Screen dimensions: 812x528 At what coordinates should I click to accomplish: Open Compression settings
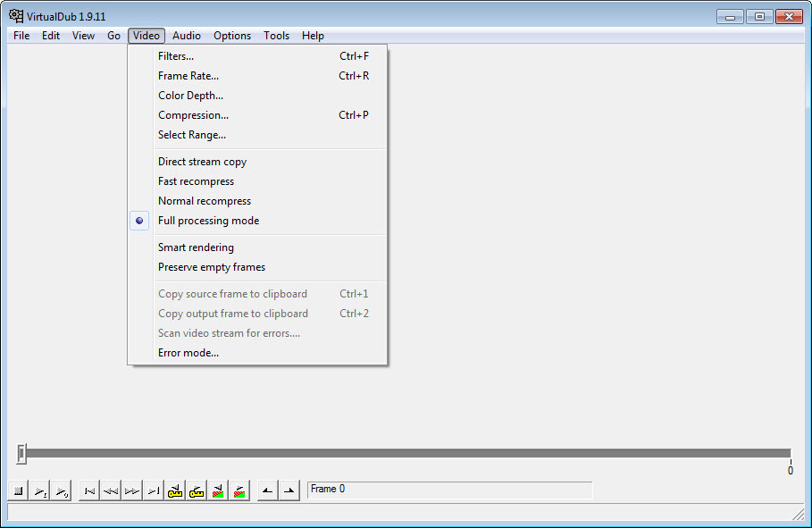[257, 115]
